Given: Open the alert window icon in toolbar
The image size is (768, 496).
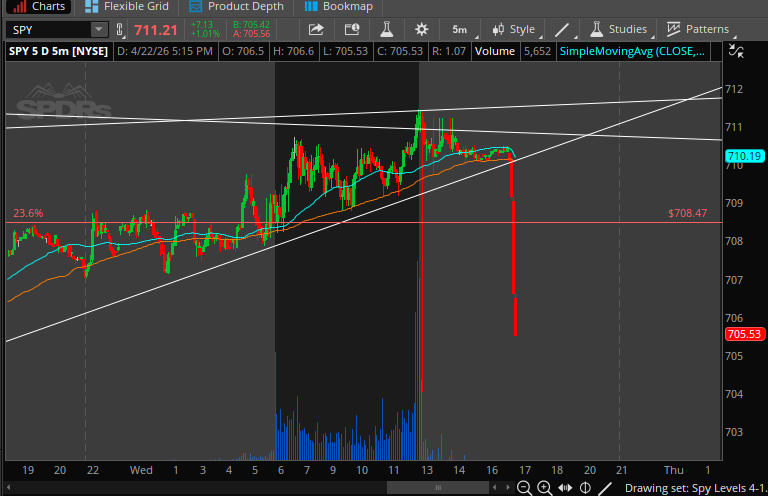Looking at the screenshot, I should coord(352,29).
